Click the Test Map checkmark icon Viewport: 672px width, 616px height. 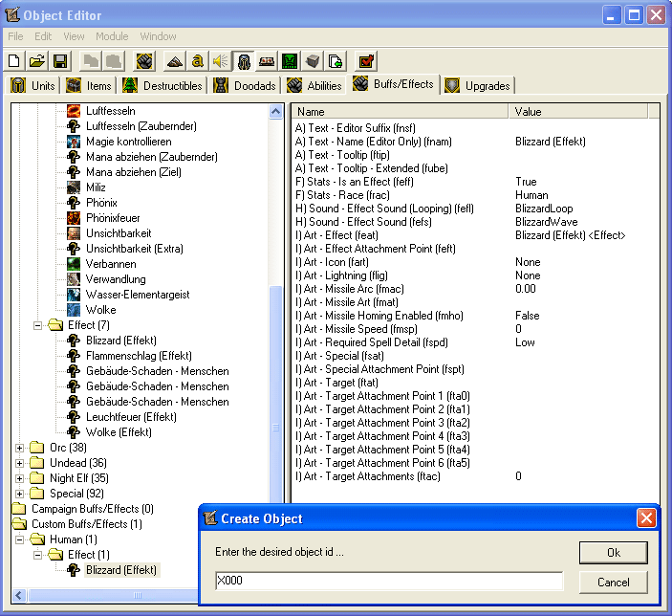[366, 61]
